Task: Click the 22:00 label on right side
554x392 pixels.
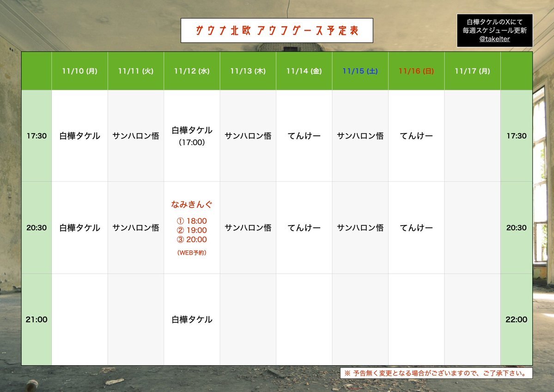Action: pos(516,319)
